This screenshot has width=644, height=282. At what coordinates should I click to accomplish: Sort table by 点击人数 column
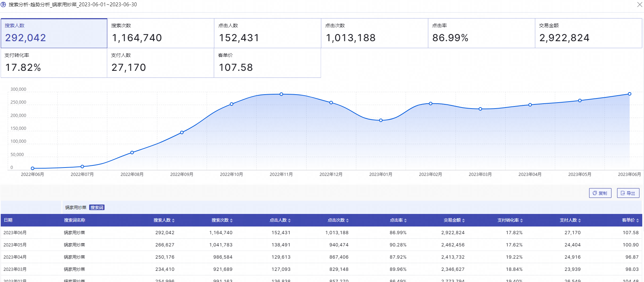pyautogui.click(x=280, y=220)
